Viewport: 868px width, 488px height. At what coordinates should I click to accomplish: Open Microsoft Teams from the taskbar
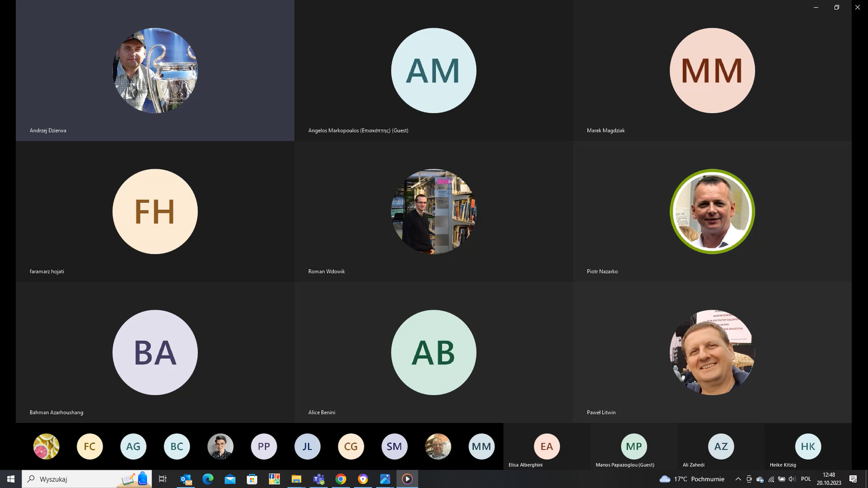point(318,479)
